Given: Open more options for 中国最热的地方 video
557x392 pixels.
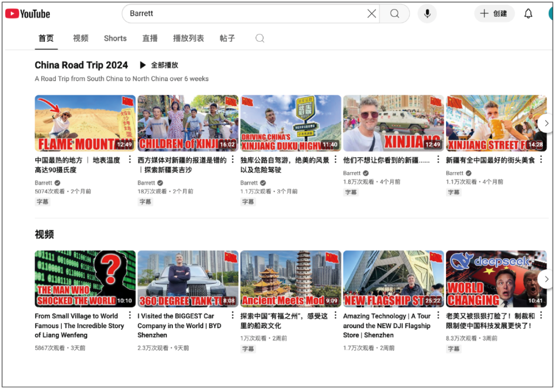Looking at the screenshot, I should pos(130,160).
